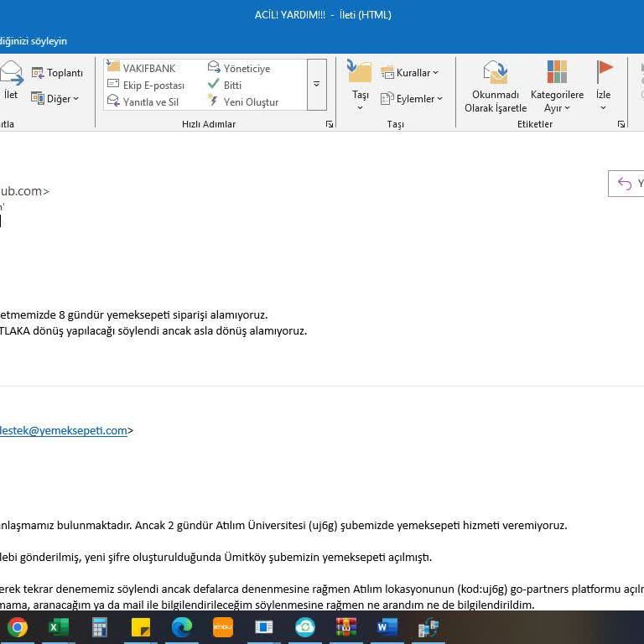The width and height of the screenshot is (644, 644).
Task: Click the text 'Ümitköy şubemizin yemeksepeti açılmıştı.'
Action: (x=328, y=558)
